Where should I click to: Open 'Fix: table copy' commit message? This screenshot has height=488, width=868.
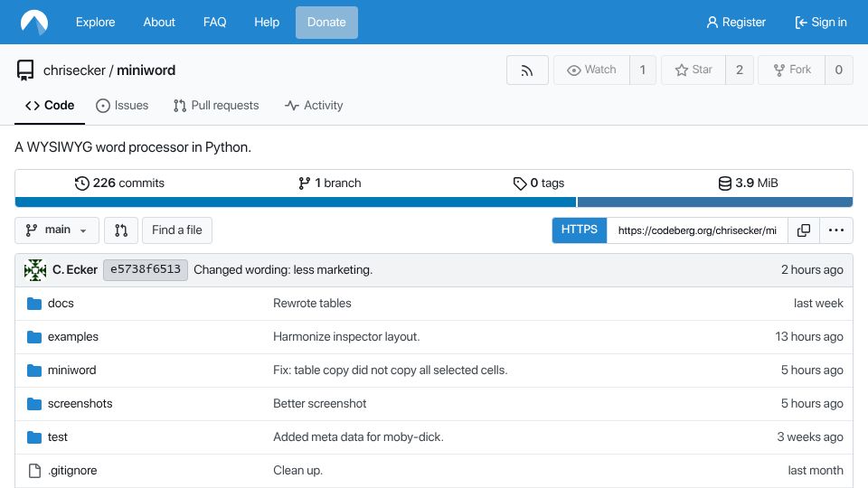click(x=391, y=371)
